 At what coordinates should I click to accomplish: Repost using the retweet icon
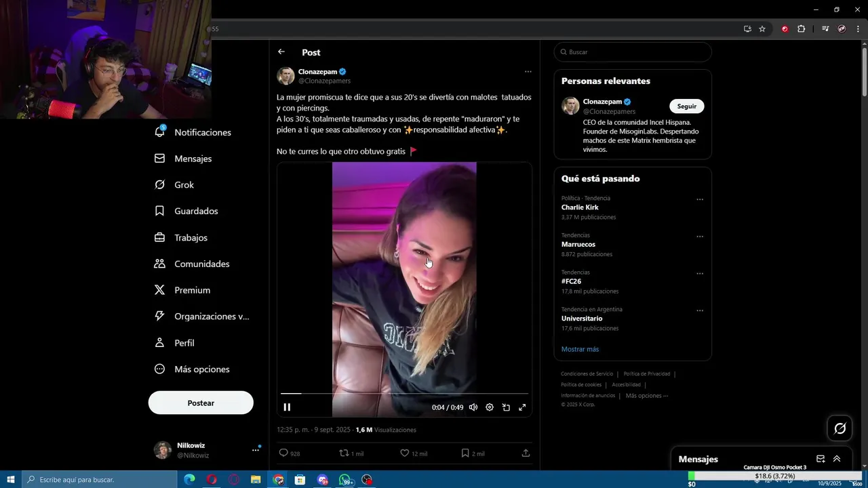pos(344,453)
